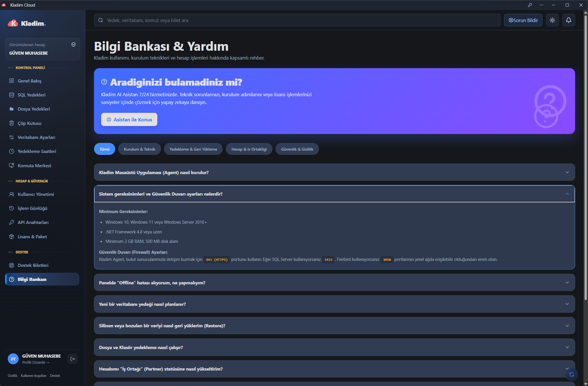Click the Çöp Kutusu trash icon
The width and height of the screenshot is (588, 386).
[11, 123]
